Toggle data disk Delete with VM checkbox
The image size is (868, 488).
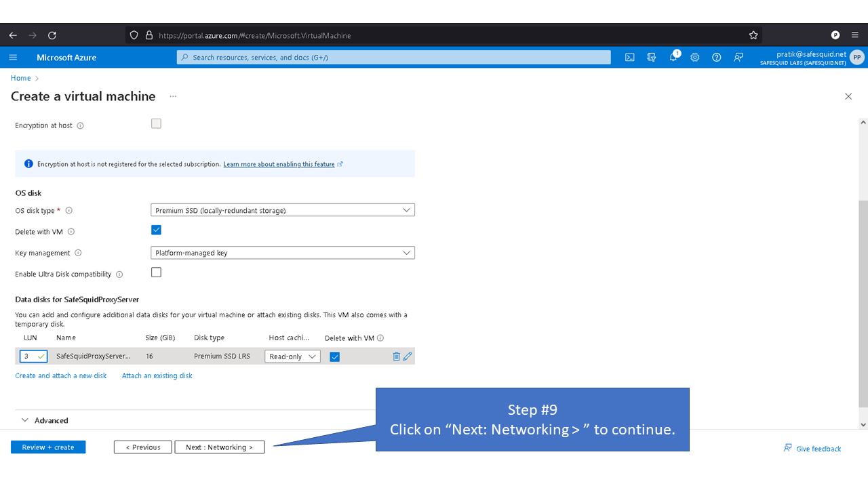click(x=334, y=357)
